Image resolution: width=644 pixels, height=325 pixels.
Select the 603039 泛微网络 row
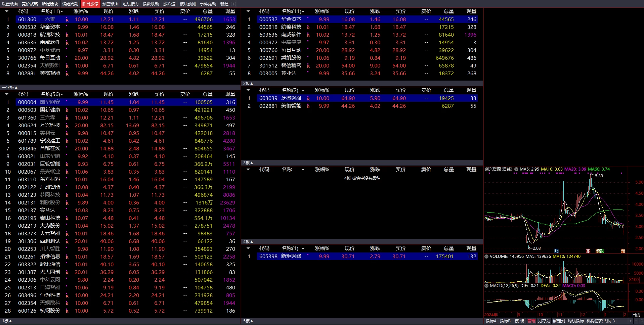[x=367, y=98]
